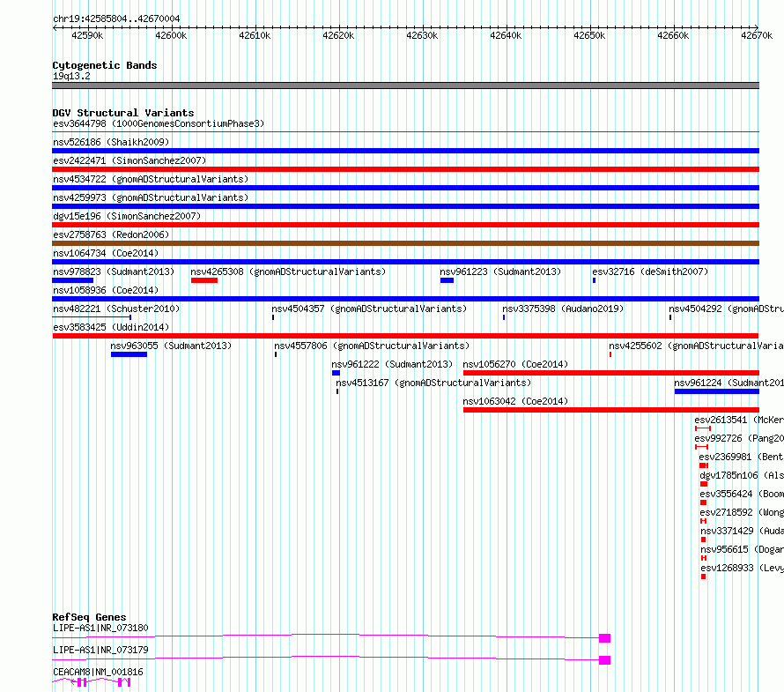
Task: Click nsv1063042 (Coe2014) label
Action: [515, 401]
